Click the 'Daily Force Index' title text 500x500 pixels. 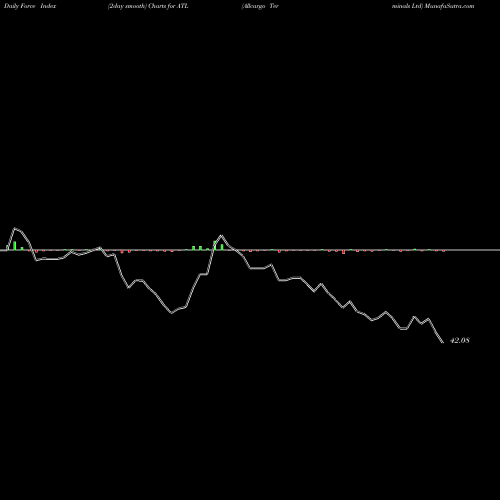click(x=30, y=6)
